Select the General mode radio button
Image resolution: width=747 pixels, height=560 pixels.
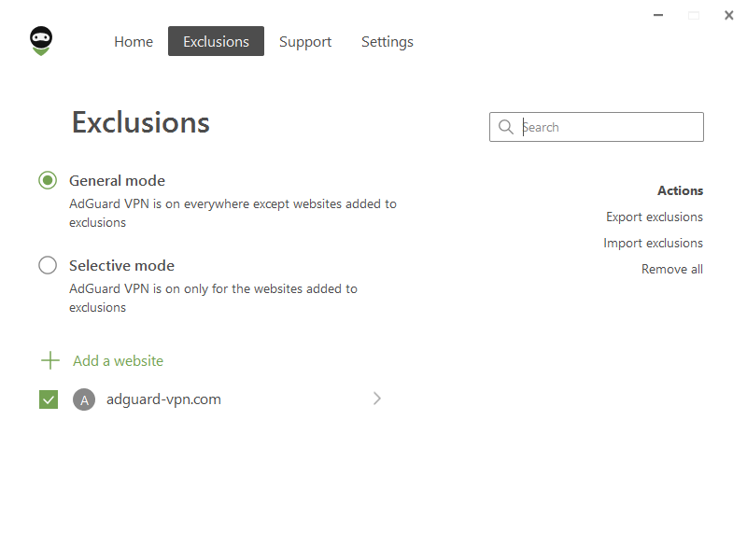click(48, 180)
